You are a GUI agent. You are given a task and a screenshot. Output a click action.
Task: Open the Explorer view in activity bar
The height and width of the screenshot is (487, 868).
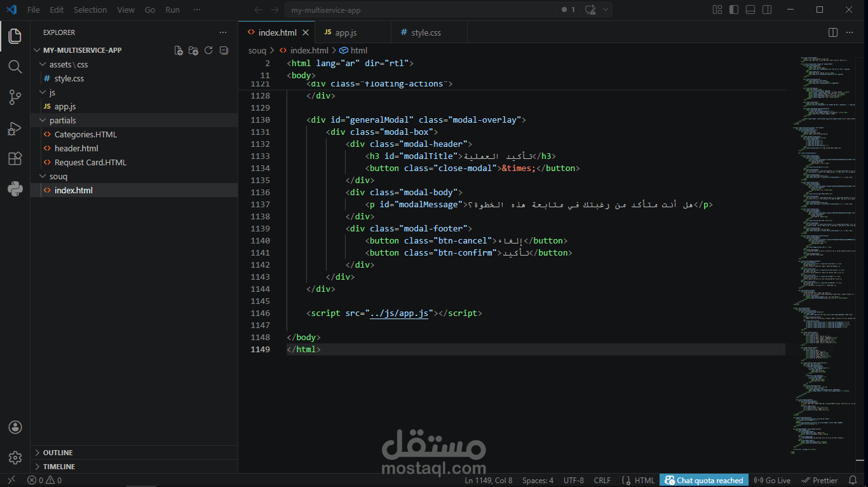(15, 36)
